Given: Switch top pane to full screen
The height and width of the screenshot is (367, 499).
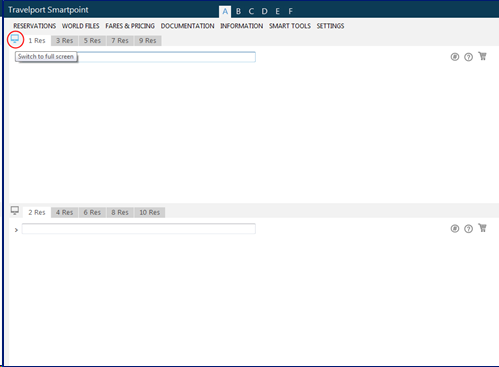Looking at the screenshot, I should 15,39.
